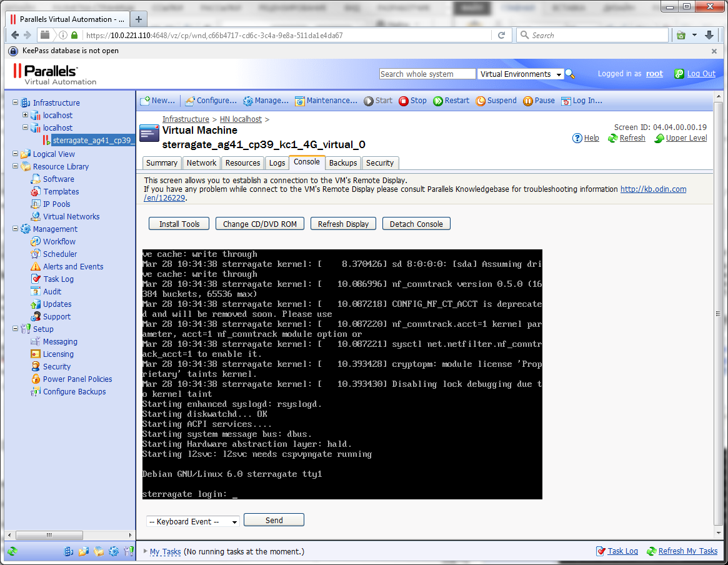
Task: Open the Keyboard Event dropdown
Action: click(x=192, y=522)
